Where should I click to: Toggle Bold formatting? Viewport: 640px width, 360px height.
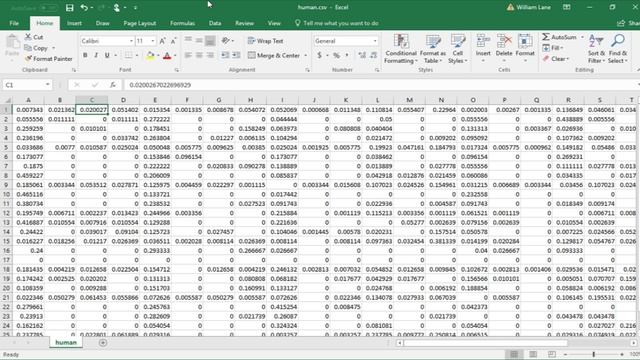pos(85,55)
